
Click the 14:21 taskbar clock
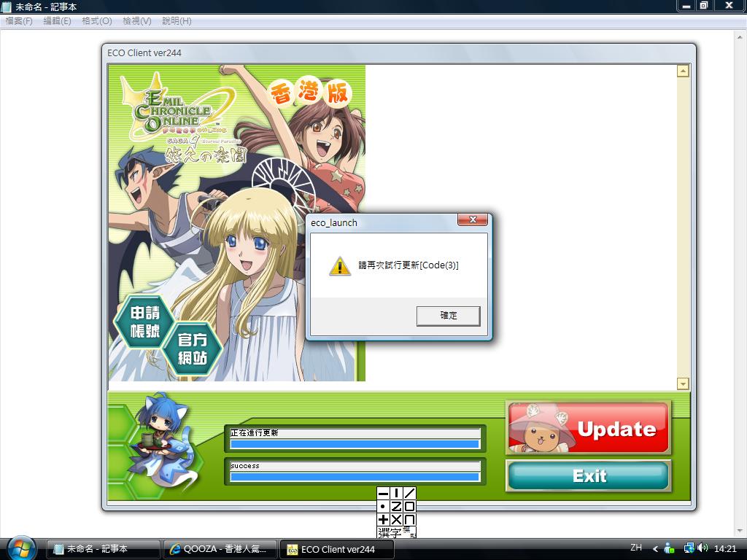point(725,548)
